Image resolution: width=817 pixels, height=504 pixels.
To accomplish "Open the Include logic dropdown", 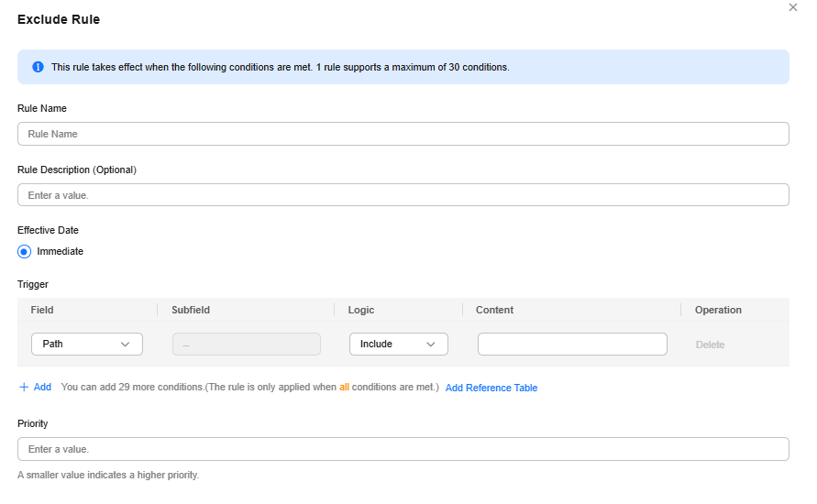I will pos(399,345).
